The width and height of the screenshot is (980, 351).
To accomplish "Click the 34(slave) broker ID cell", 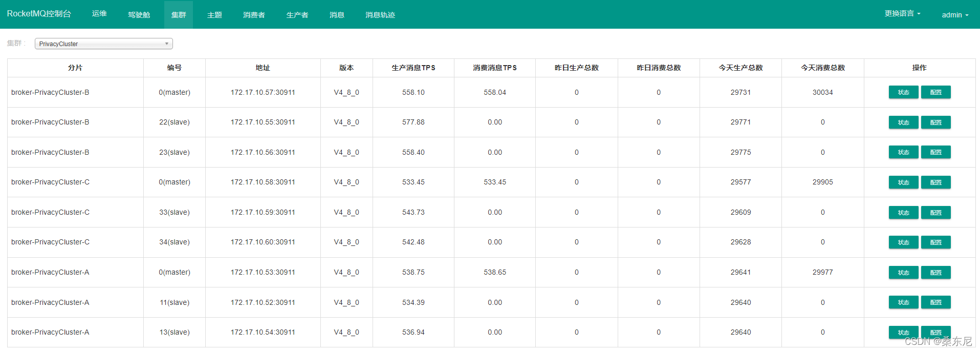I will (175, 242).
